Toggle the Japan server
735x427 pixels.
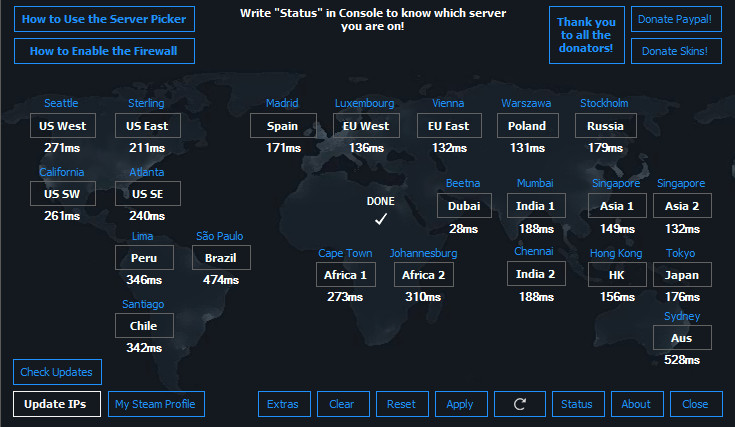tap(682, 275)
